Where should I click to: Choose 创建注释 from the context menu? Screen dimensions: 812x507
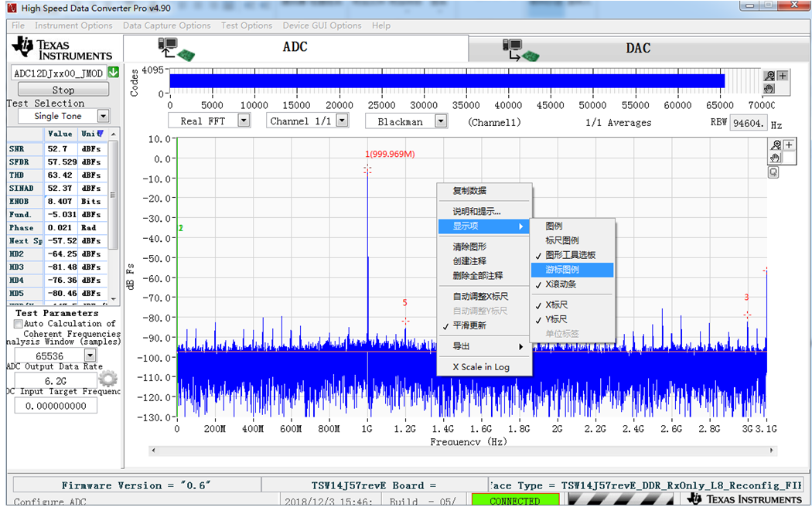point(484,261)
